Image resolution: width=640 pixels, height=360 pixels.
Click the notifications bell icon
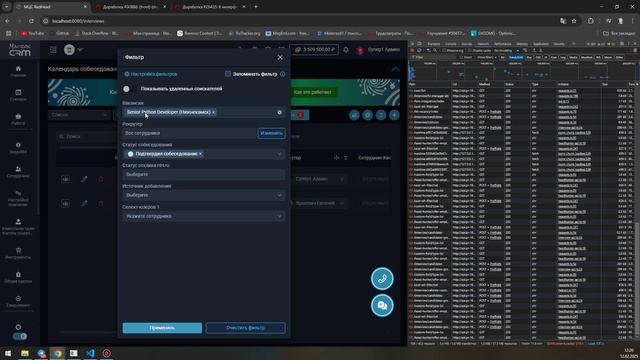click(x=346, y=50)
